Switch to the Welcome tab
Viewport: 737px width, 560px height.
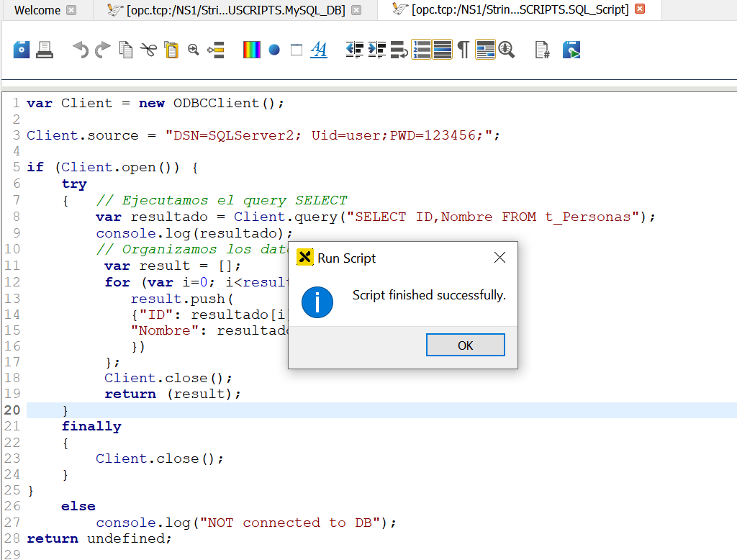click(x=37, y=10)
